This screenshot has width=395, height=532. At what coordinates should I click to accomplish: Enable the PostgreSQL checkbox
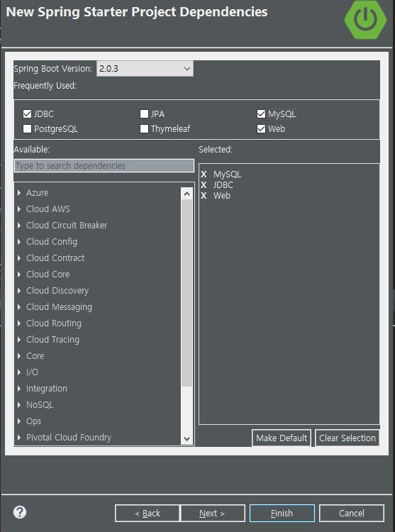[27, 129]
